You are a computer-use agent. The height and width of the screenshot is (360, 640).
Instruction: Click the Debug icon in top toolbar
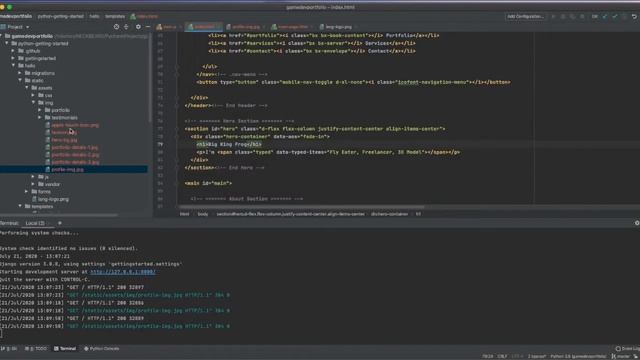(x=563, y=17)
